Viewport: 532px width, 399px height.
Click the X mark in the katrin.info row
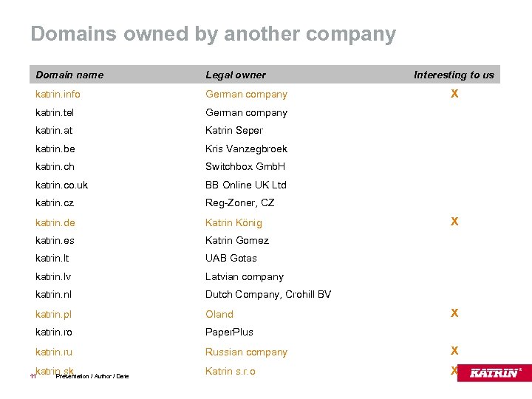(454, 94)
